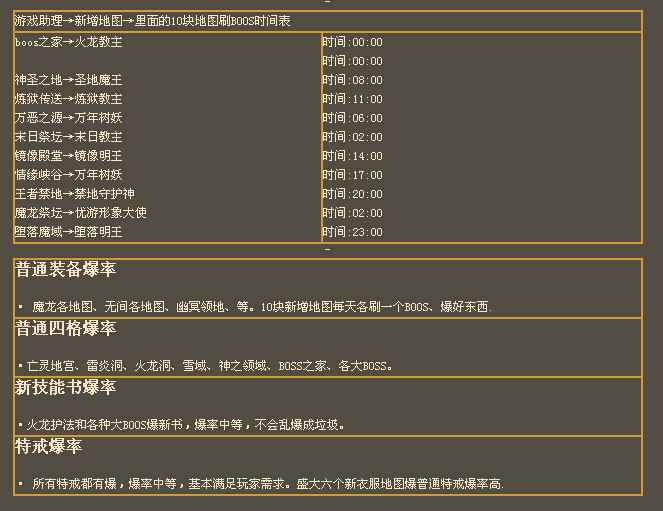This screenshot has height=511, width=663.
Task: Click the 时间:23:00 time cell
Action: (x=352, y=232)
